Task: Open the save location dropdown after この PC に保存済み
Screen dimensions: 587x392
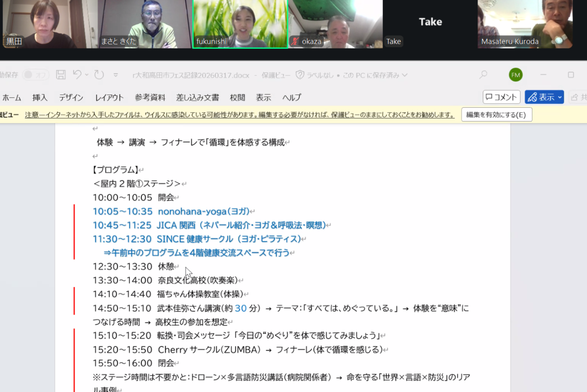Action: point(405,75)
